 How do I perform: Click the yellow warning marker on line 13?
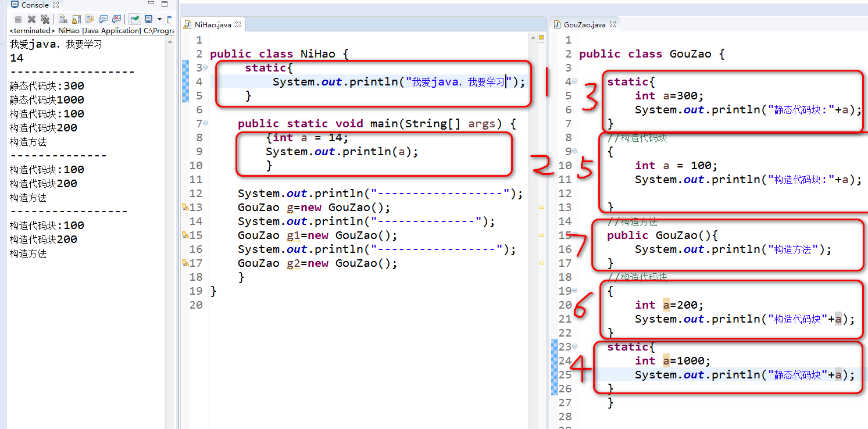coord(185,208)
